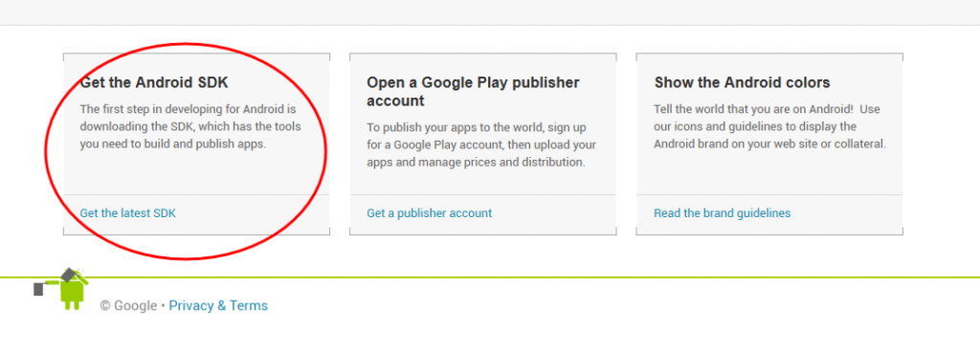Click the Android robot logo in the footer
980x355 pixels.
pyautogui.click(x=61, y=289)
